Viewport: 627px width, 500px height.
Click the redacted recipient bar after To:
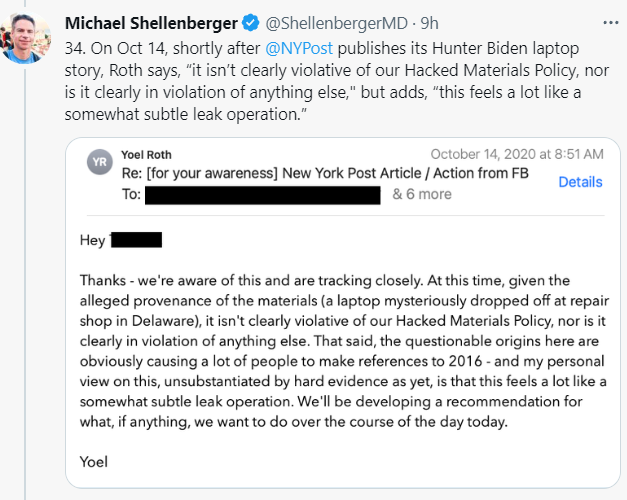point(263,195)
